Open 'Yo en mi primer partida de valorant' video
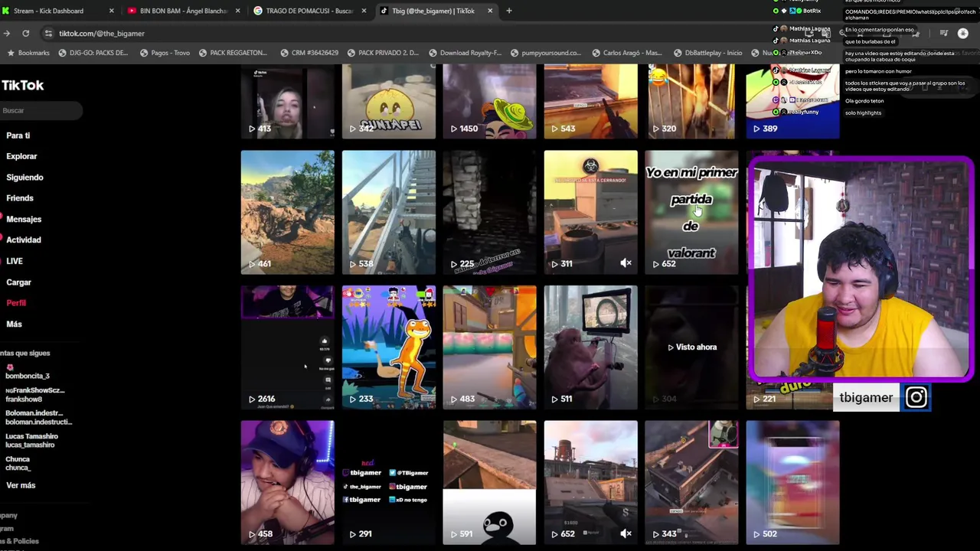This screenshot has width=980, height=551. coord(691,212)
